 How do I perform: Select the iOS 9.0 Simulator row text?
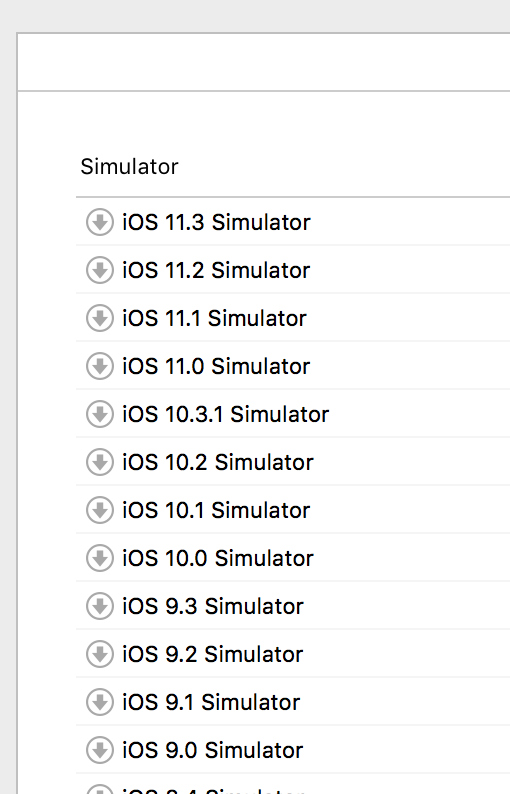(213, 750)
